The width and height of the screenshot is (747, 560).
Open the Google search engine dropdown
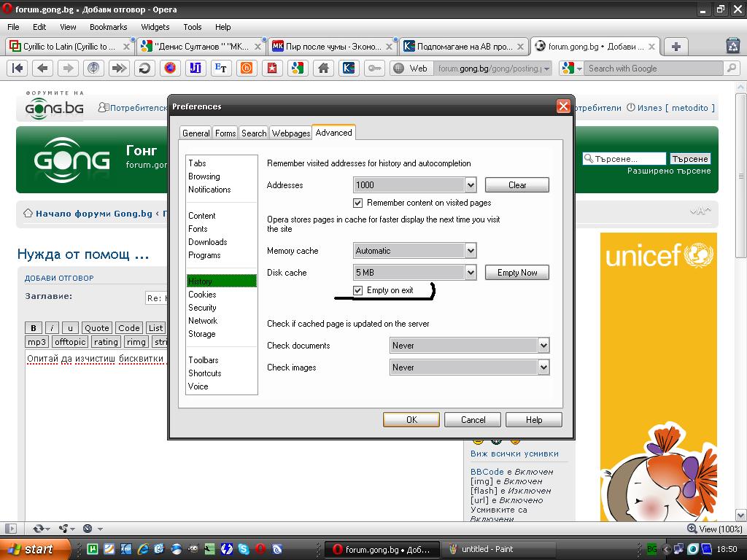pos(579,69)
